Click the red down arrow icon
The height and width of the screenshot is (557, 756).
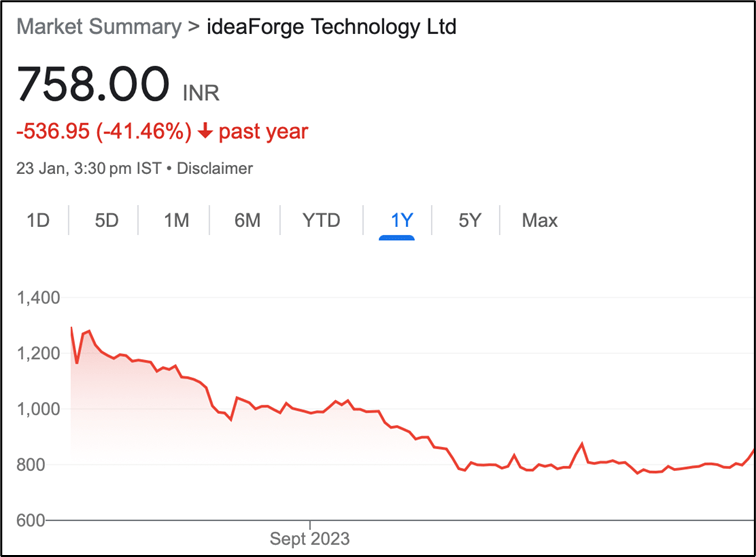tap(205, 132)
